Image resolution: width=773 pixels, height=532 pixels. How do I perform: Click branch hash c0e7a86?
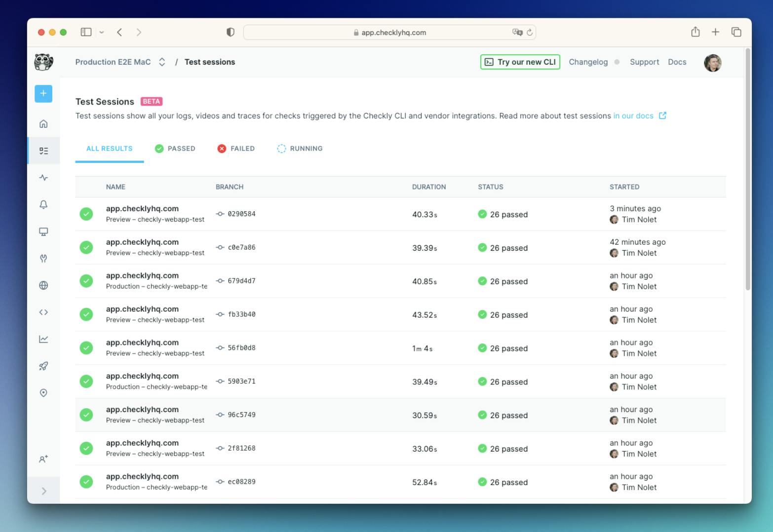click(241, 248)
